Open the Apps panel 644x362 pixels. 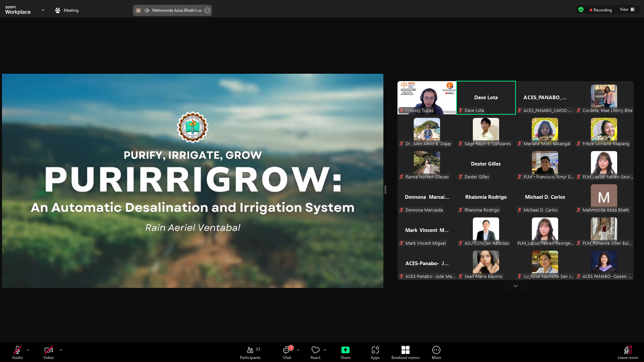click(x=375, y=353)
